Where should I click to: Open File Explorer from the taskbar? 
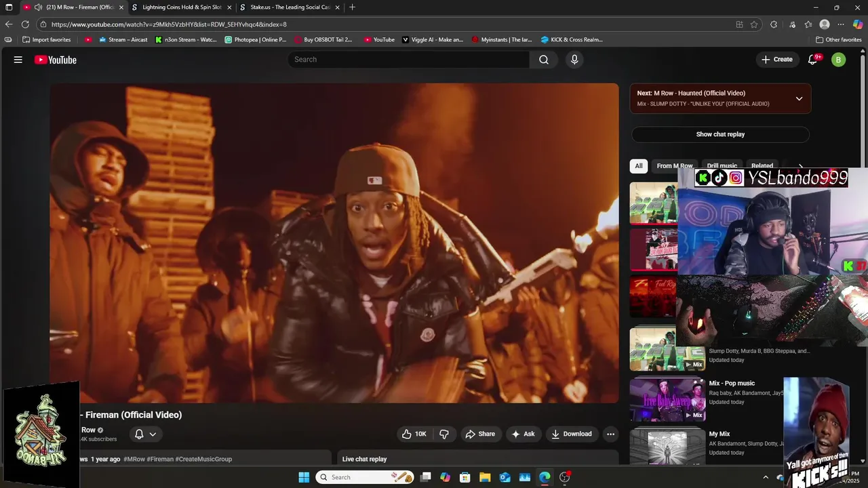click(485, 477)
